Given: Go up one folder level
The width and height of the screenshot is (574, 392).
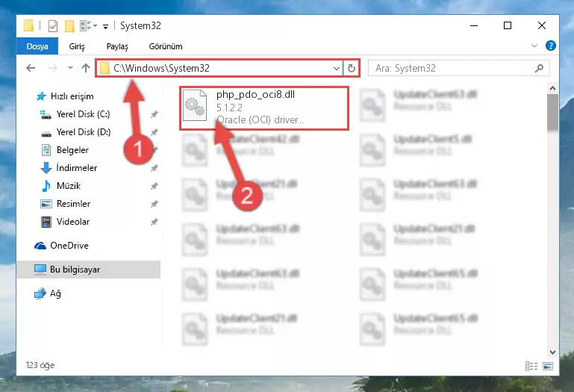Looking at the screenshot, I should pos(86,68).
